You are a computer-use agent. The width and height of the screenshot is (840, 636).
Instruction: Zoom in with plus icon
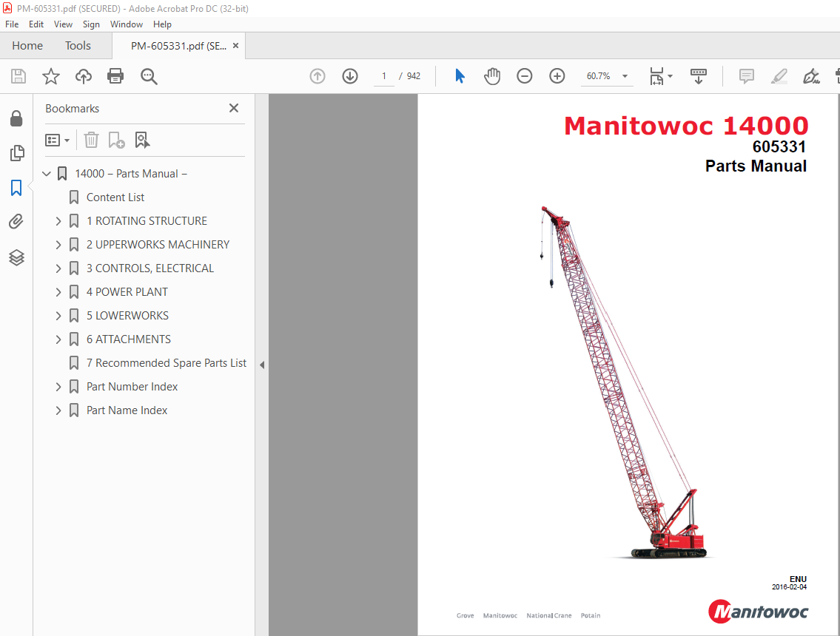coord(557,76)
